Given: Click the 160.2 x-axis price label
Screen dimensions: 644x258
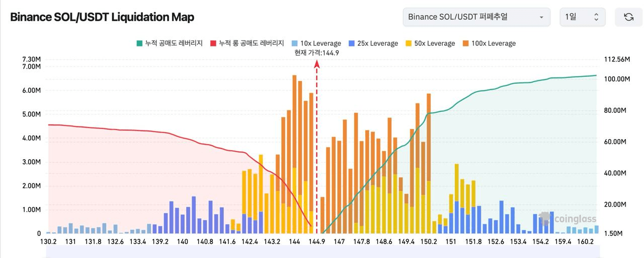Looking at the screenshot, I should 585,242.
